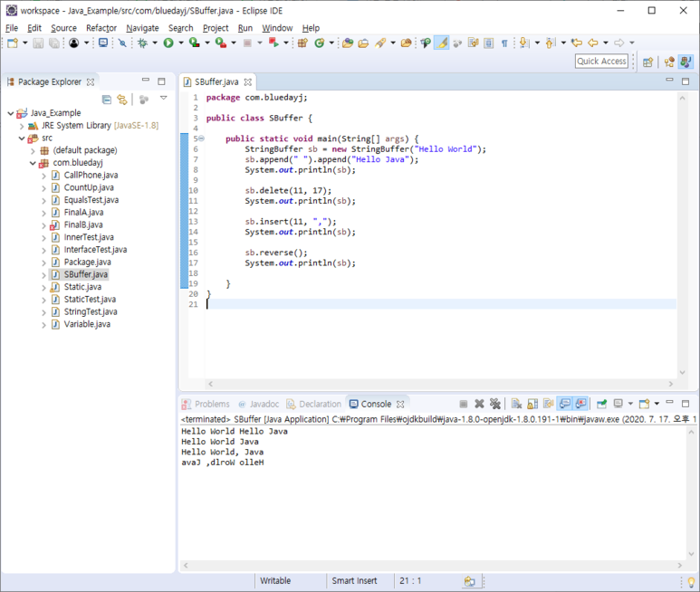Click the Coverage run icon
The width and height of the screenshot is (700, 592).
tap(194, 43)
